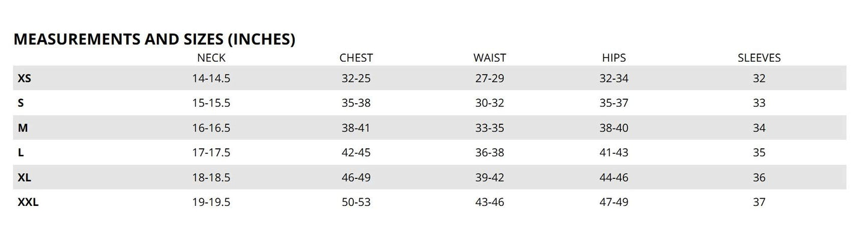
Task: Click the CHEST column header
Action: (x=356, y=58)
